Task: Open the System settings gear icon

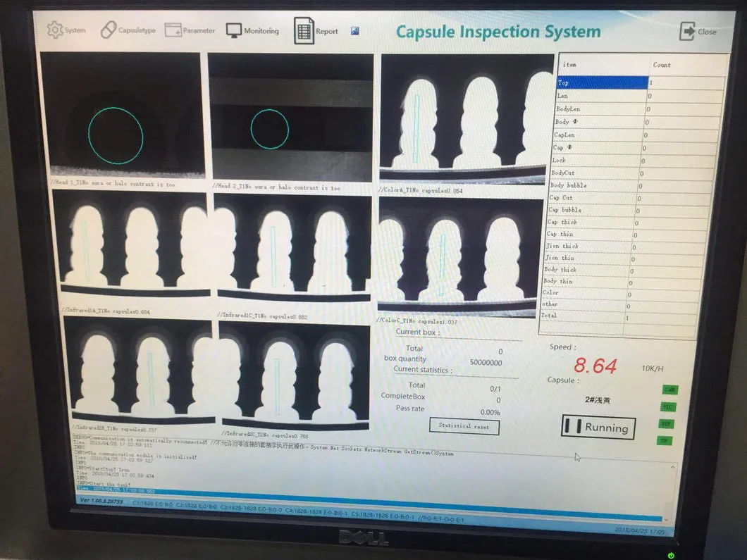Action: pyautogui.click(x=55, y=30)
